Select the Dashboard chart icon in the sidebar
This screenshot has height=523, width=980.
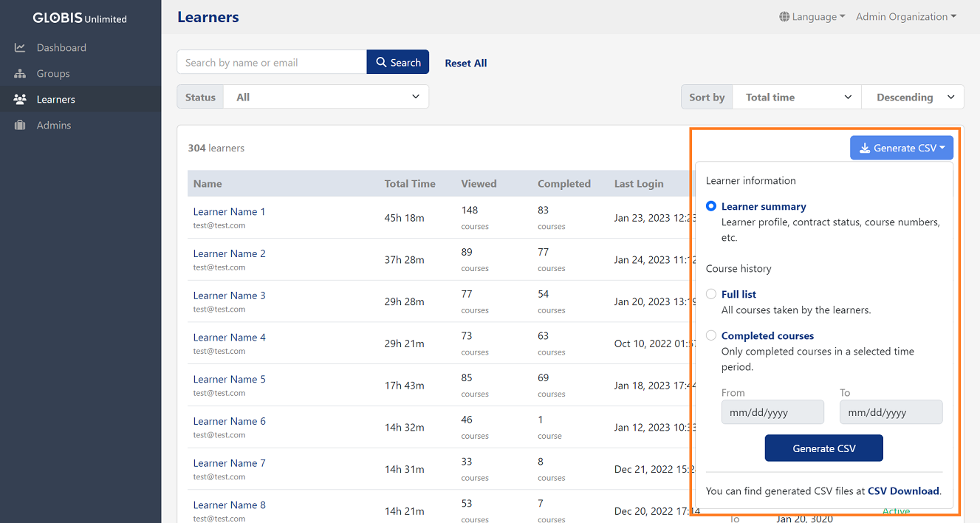[x=20, y=47]
